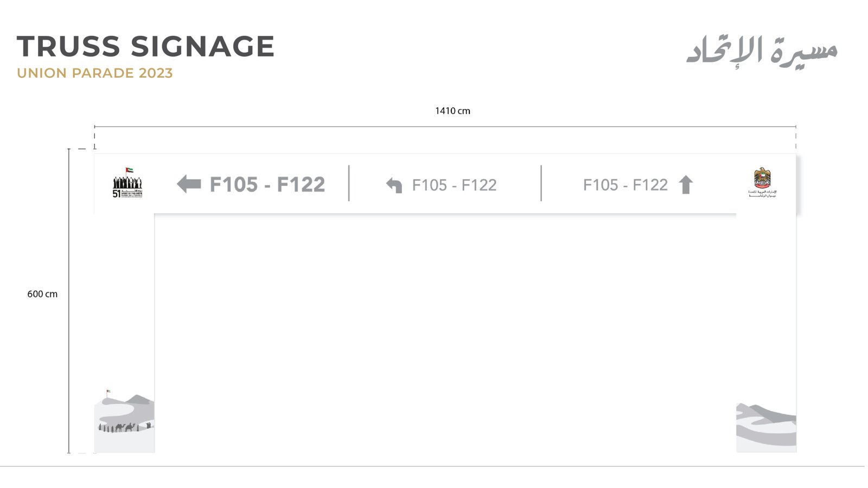Click the TRUSS SIGNAGE title
Image resolution: width=868 pixels, height=488 pixels.
[x=145, y=46]
